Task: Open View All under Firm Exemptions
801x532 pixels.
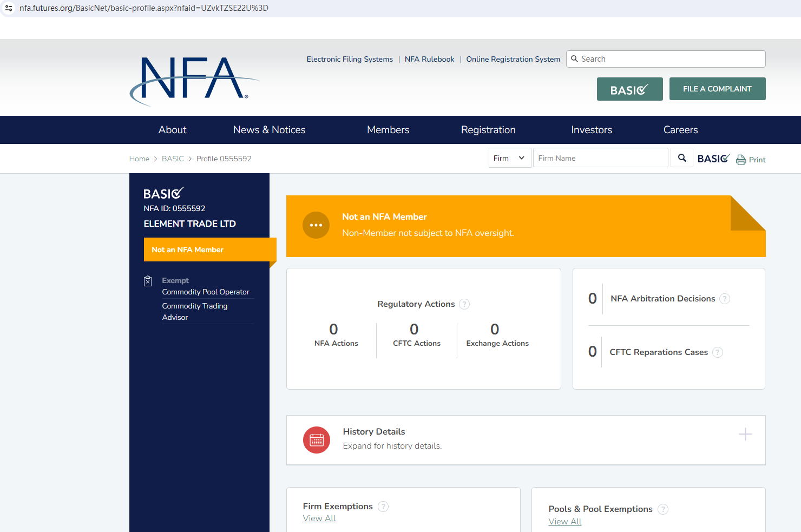Action: point(319,518)
